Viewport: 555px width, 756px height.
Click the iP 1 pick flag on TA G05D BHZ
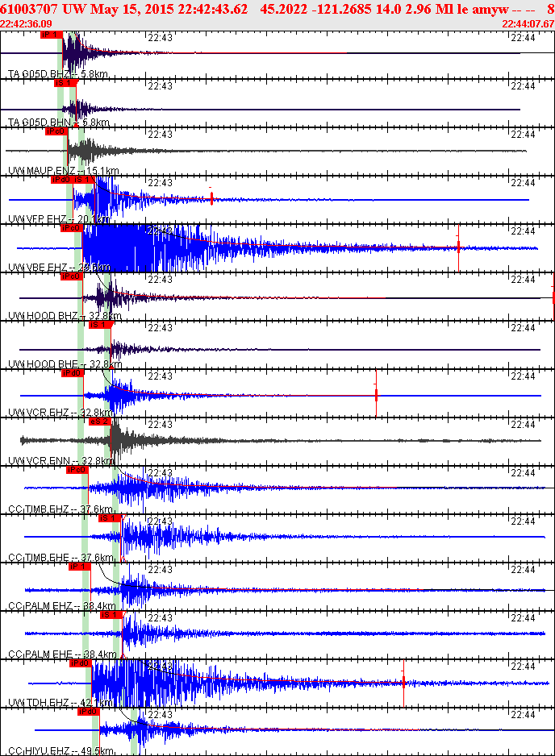click(52, 35)
